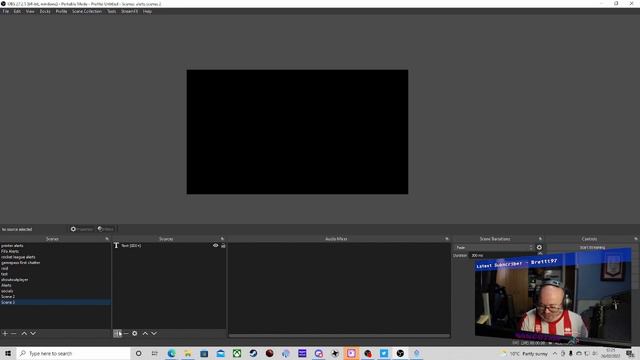Open File Explorer from the taskbar
Screen dimensions: 640x360
188,353
